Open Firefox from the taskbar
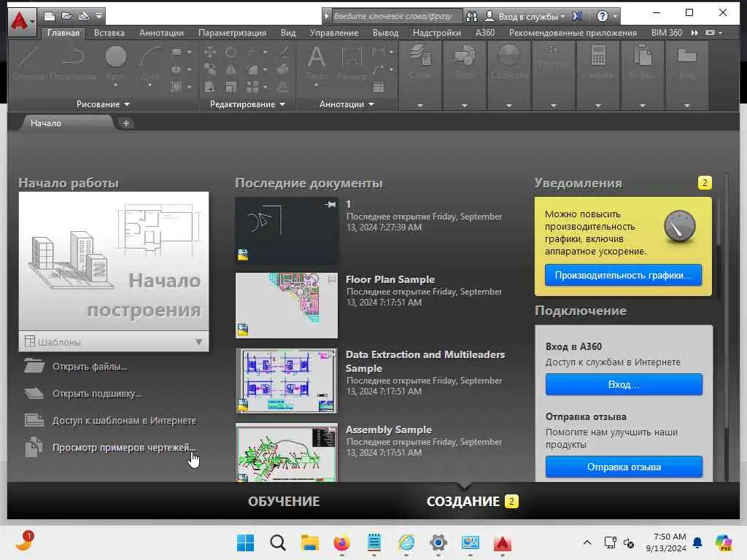This screenshot has height=560, width=747. coord(341,542)
